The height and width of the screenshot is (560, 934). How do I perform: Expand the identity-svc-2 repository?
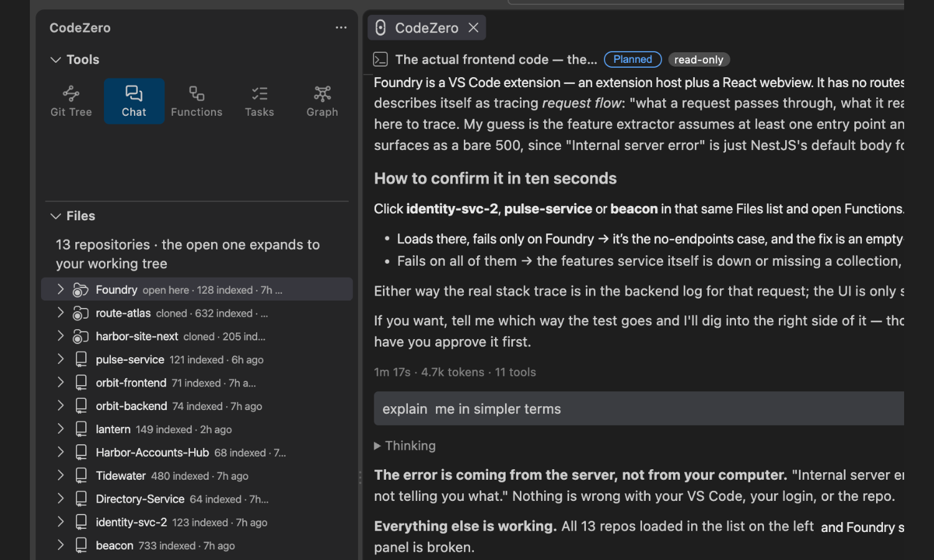(x=60, y=522)
